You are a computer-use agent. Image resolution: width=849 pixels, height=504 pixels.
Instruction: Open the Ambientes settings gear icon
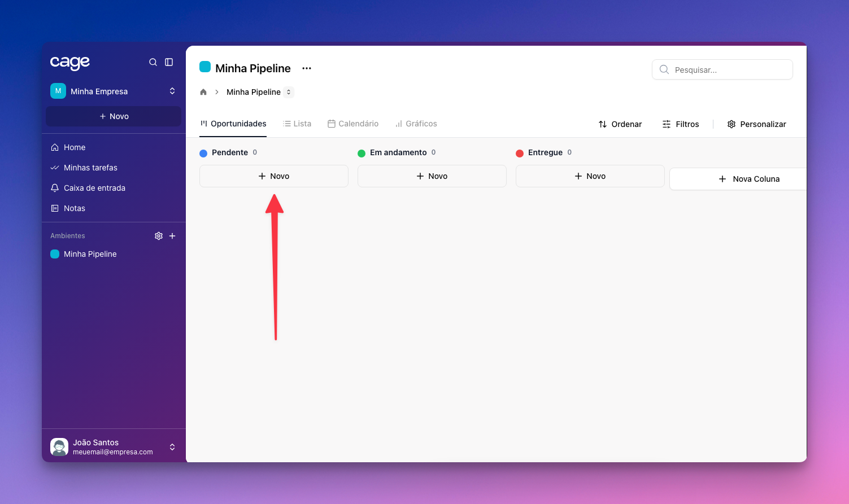tap(159, 236)
